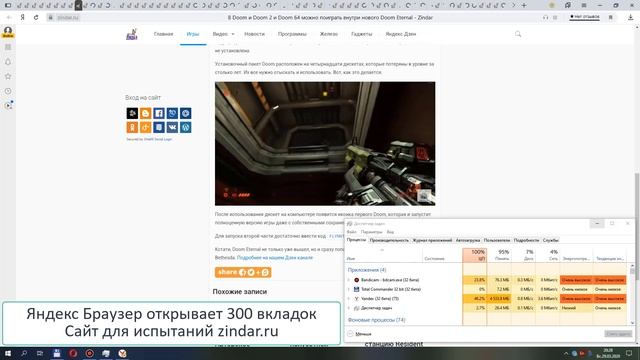Image resolution: width=640 pixels, height=360 pixels.
Task: Click the Yandex 'Я' home button
Action: click(x=22, y=18)
